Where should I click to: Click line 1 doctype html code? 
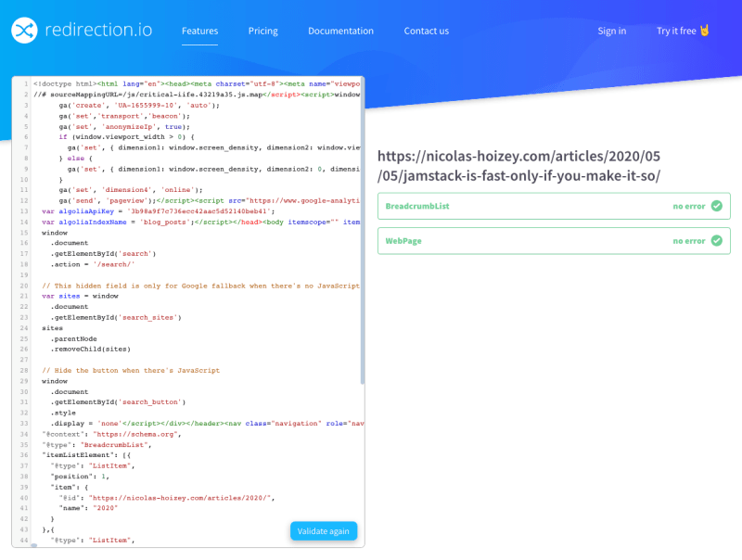coord(197,83)
